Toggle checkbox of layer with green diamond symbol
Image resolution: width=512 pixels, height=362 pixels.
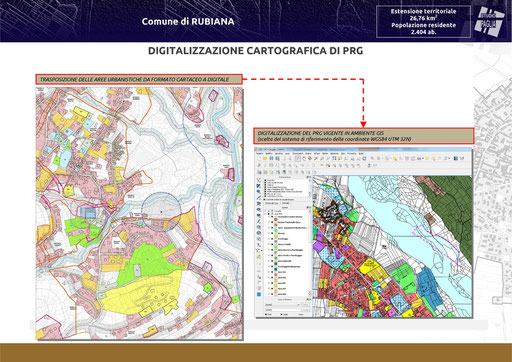(272, 228)
